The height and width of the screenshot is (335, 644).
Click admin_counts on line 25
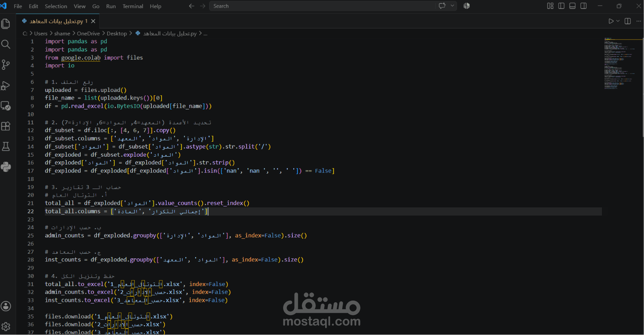coord(65,235)
